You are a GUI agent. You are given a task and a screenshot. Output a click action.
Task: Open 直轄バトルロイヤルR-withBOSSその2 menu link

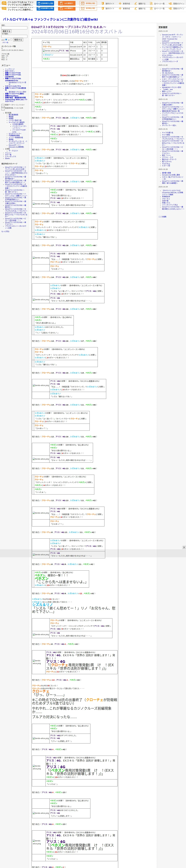point(13,80)
